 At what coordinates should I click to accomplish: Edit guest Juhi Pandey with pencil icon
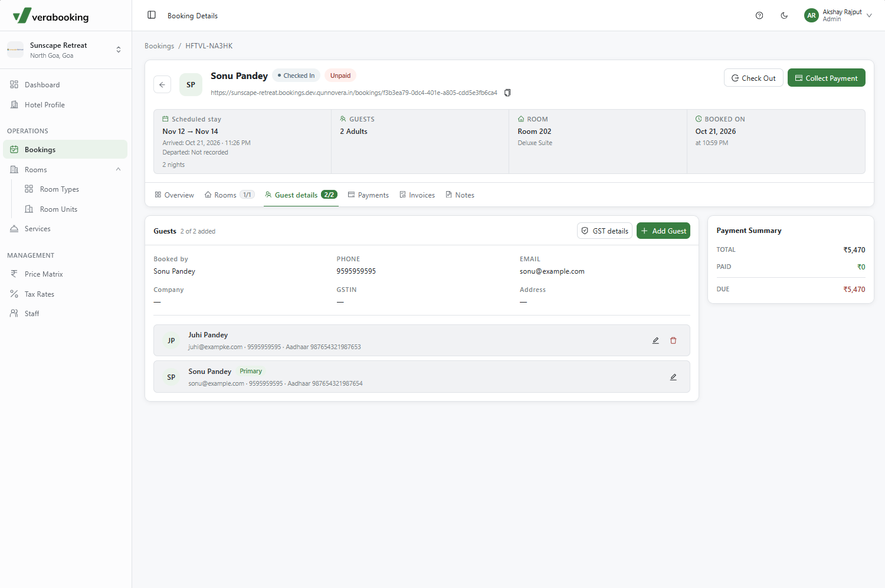pos(655,340)
